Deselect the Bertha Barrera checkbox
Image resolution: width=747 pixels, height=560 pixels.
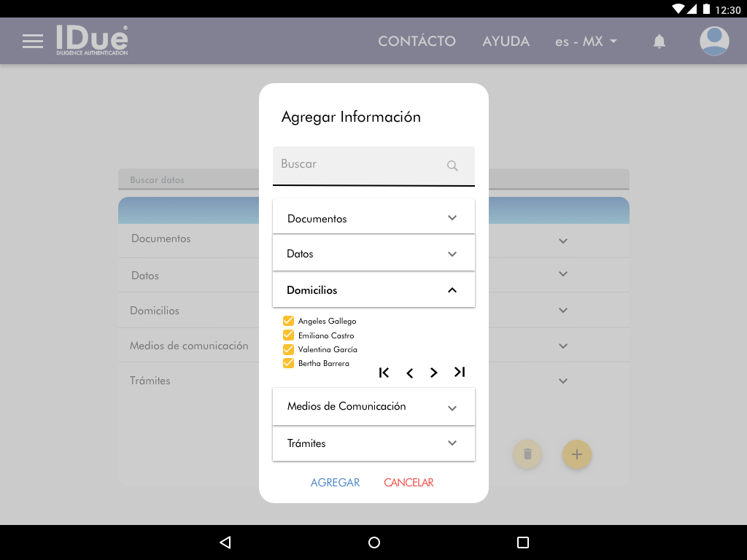click(x=288, y=363)
